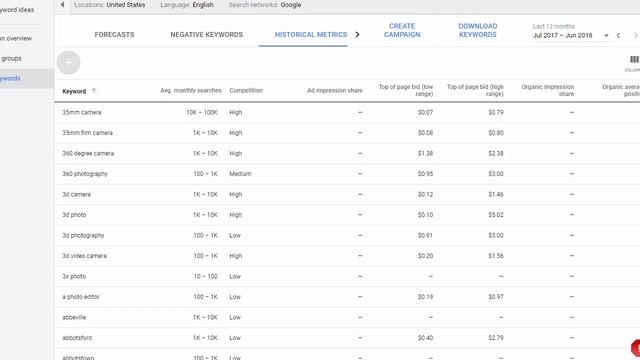Click the $5.02 high range bid
The image size is (640, 360).
tap(496, 215)
